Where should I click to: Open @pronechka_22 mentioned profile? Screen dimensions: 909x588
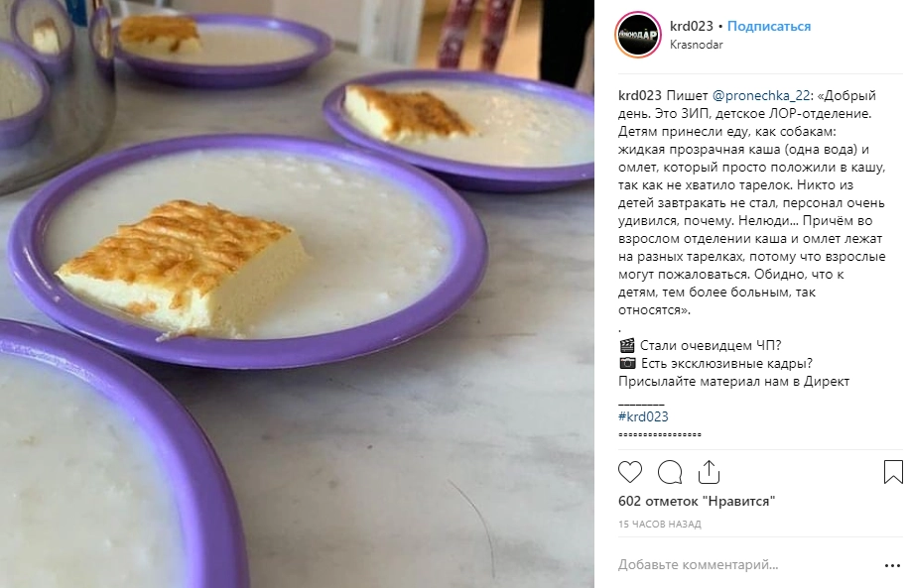coord(760,95)
